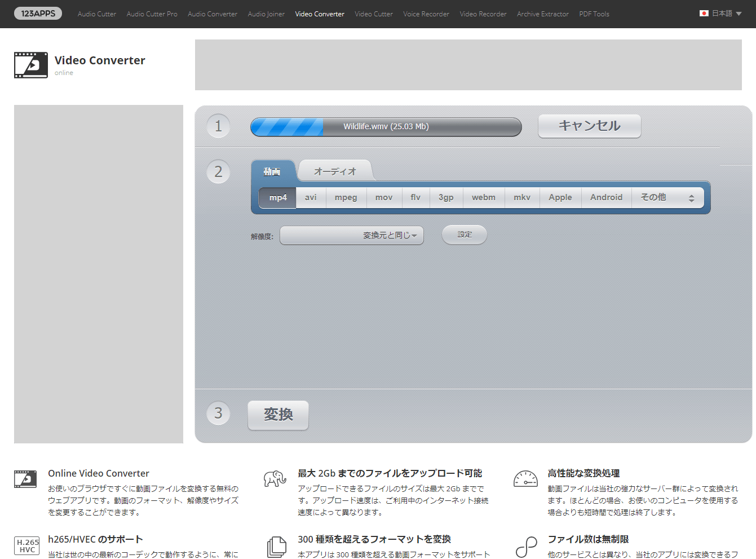
Task: Click the Japan flag language icon
Action: point(704,14)
